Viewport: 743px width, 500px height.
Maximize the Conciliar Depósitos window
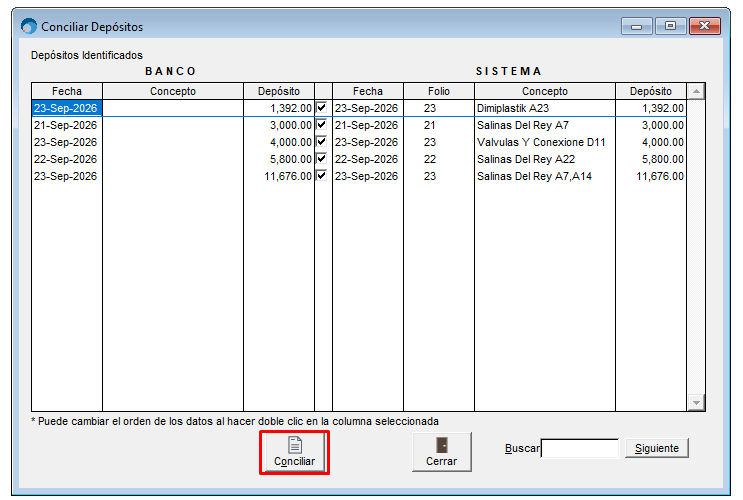[671, 26]
